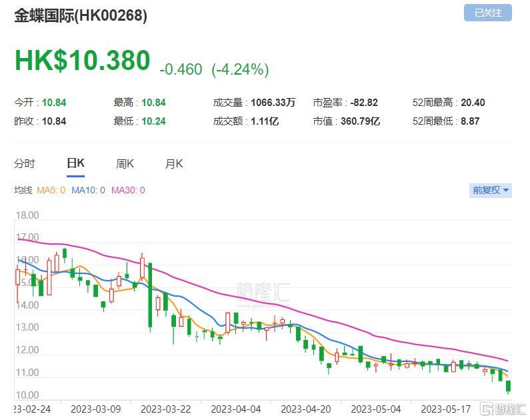Click the 10.00 price axis label

(27, 395)
